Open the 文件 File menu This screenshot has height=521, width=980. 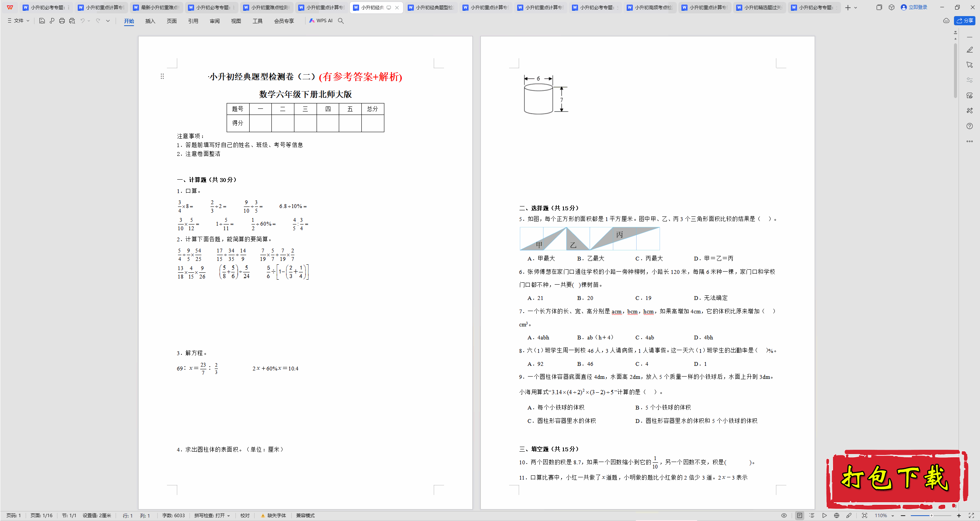[x=18, y=21]
